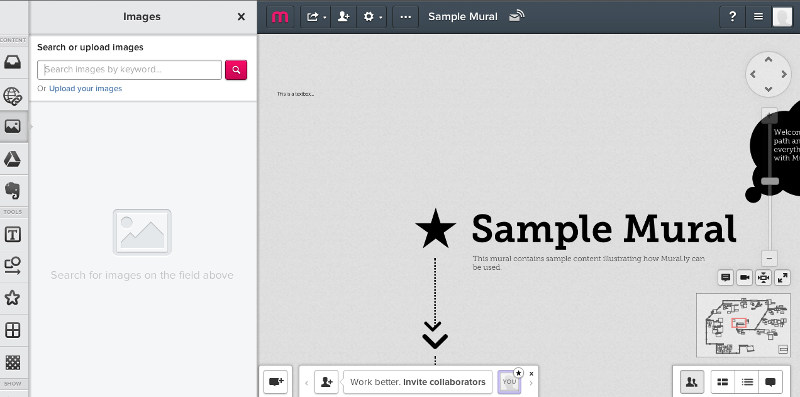Screen dimensions: 800x397
Task: Click the minimap overview thumbnail
Action: [x=743, y=325]
